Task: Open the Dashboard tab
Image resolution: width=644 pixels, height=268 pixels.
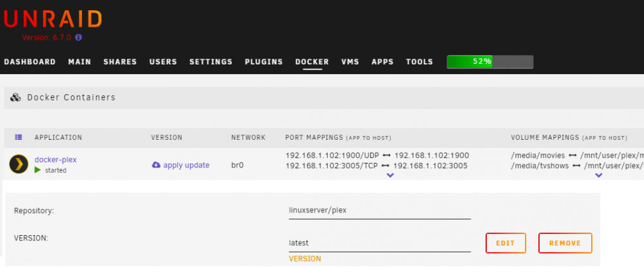Action: [x=30, y=62]
